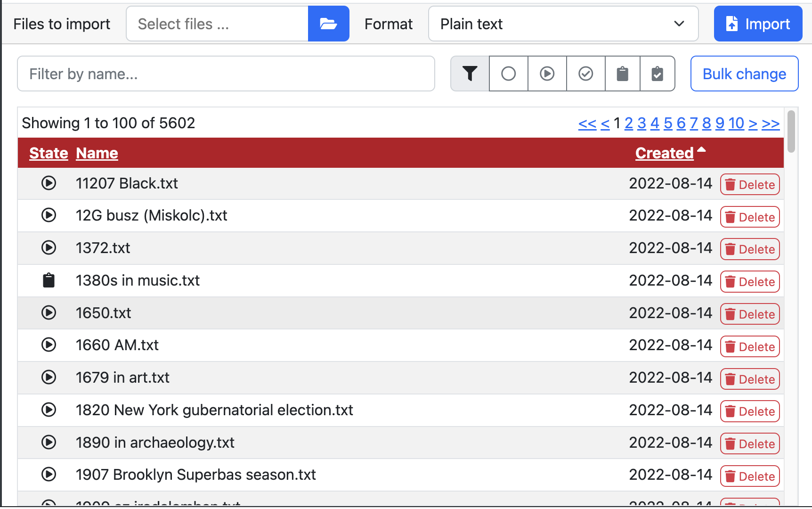Go to last page with >> link

point(771,123)
